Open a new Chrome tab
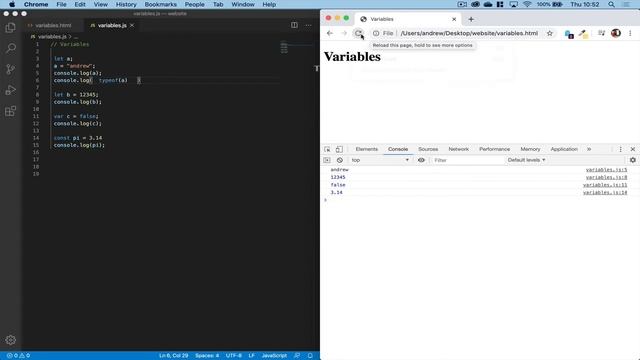This screenshot has width=640, height=360. [x=471, y=19]
